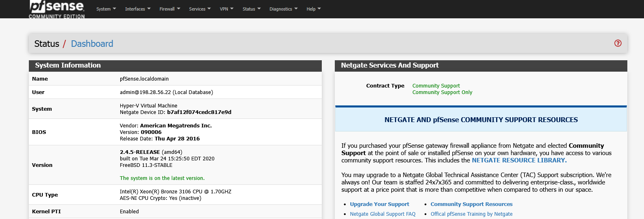Screen dimensions: 644x219
Task: Open the System menu
Action: tap(106, 9)
